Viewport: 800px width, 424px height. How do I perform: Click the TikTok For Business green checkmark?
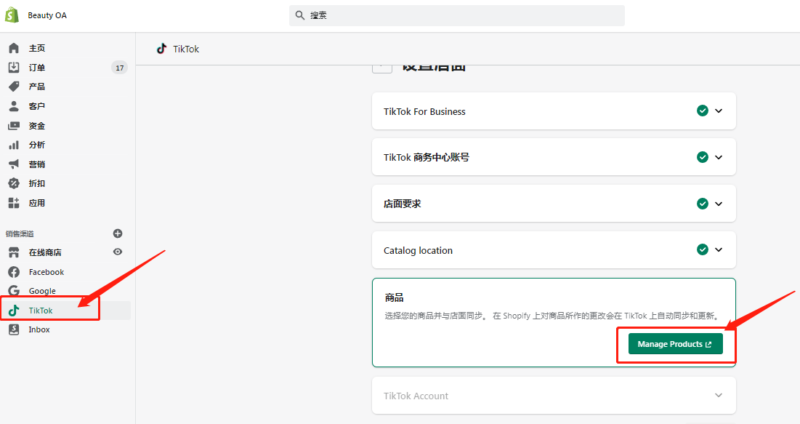point(703,111)
